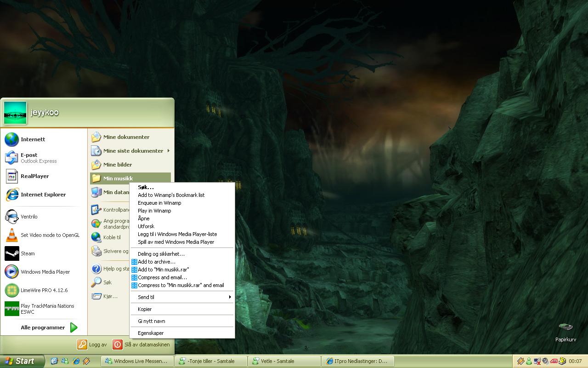Select highlighted Min musikk item
The width and height of the screenshot is (588, 368).
click(x=130, y=178)
